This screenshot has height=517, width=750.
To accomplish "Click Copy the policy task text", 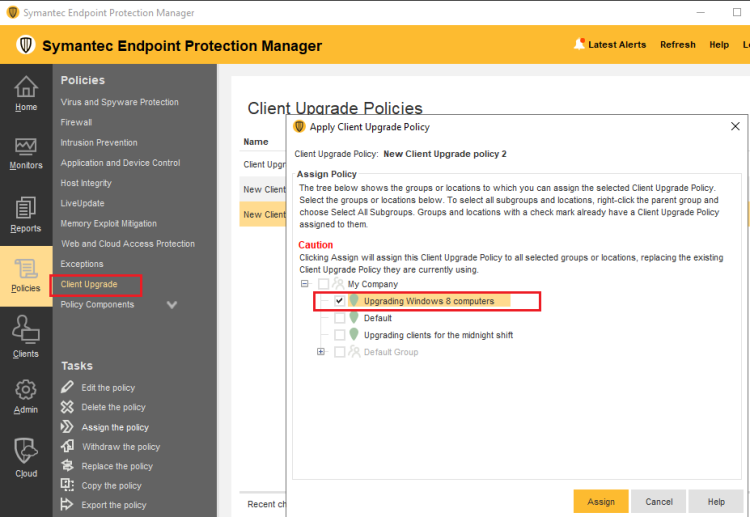I will tap(111, 485).
